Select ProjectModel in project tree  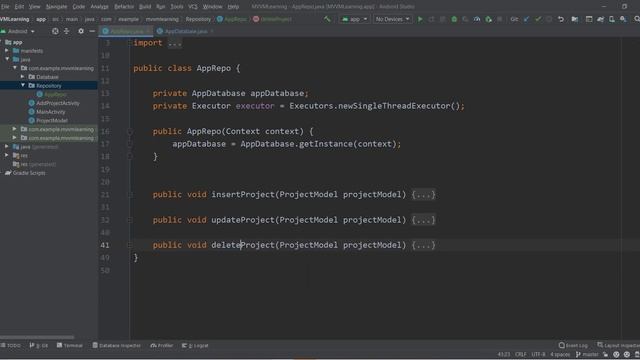[x=52, y=120]
